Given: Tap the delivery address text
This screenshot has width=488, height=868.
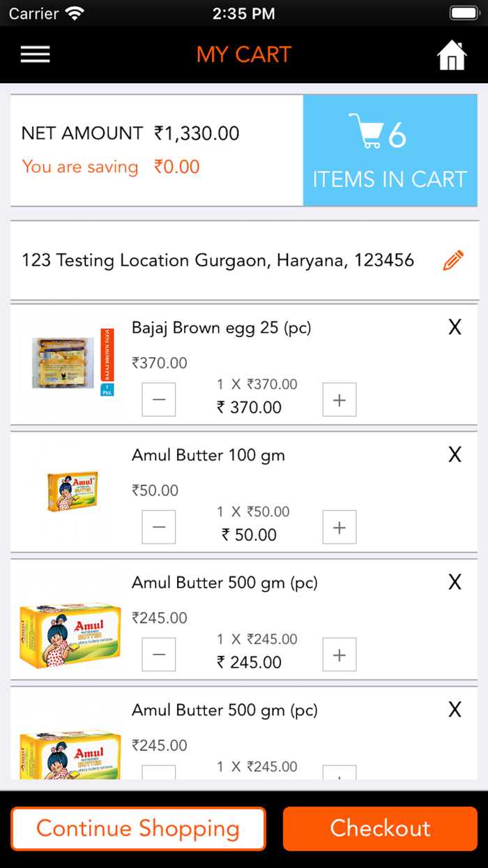Looking at the screenshot, I should tap(218, 261).
